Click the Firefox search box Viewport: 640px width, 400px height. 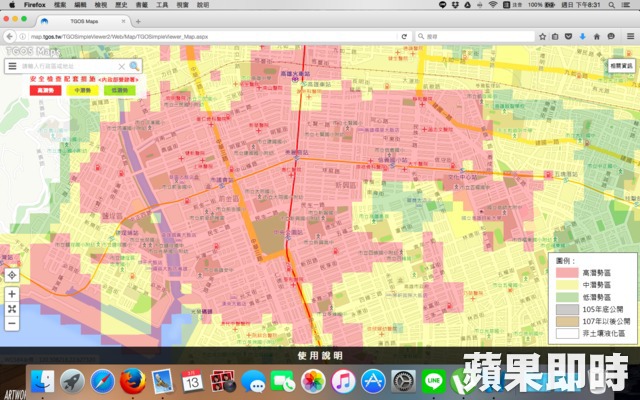pyautogui.click(x=476, y=37)
